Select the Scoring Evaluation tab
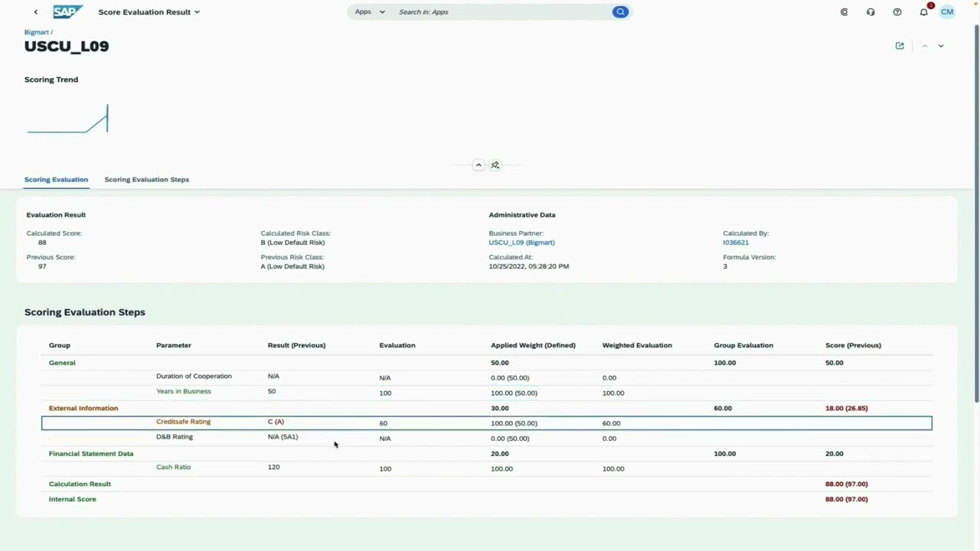980x551 pixels. point(56,180)
